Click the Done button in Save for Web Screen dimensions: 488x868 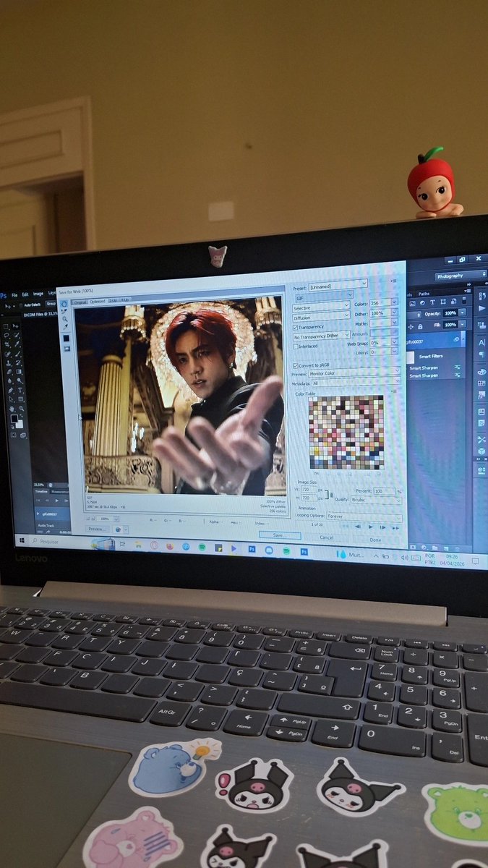click(375, 540)
